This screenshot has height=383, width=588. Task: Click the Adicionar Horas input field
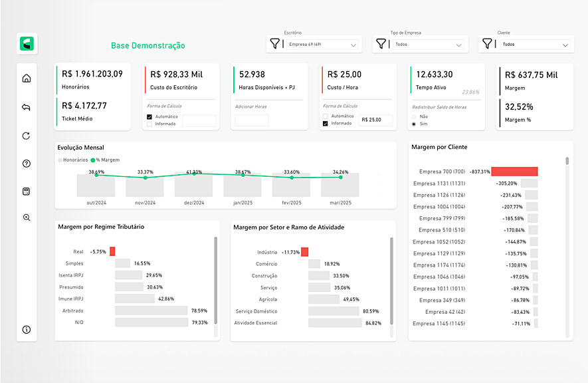pyautogui.click(x=252, y=120)
